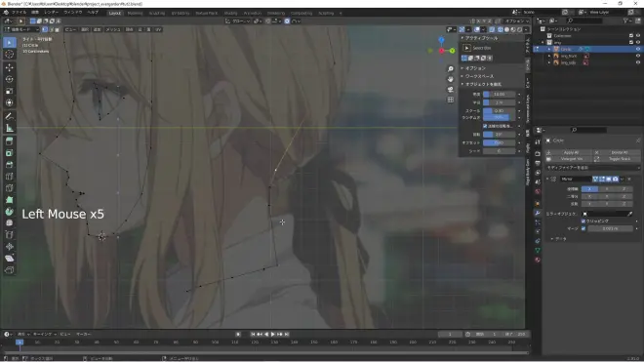Open the edit mode selector dropdown
Screen dimensions: 644x362
coord(20,29)
